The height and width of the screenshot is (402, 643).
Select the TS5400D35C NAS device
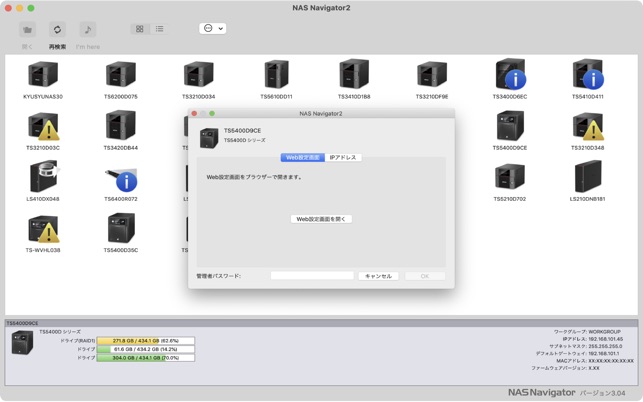[121, 233]
